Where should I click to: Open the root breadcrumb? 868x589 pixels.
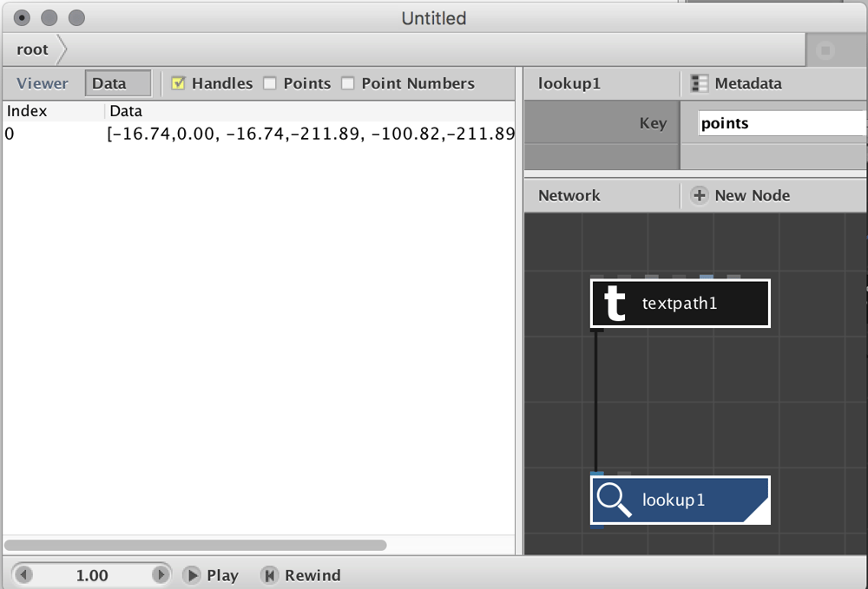(33, 49)
